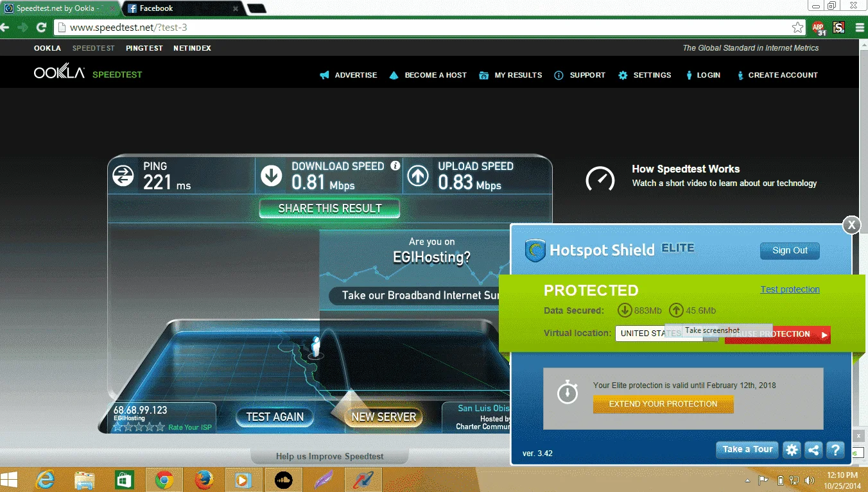Click EXTEND YOUR PROTECTION button
Viewport: 868px width, 492px height.
[663, 404]
